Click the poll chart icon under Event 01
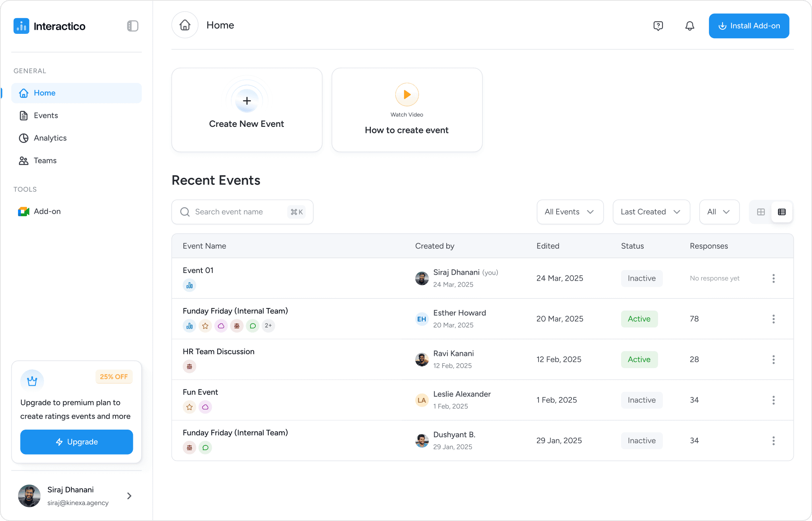The image size is (812, 521). 189,285
